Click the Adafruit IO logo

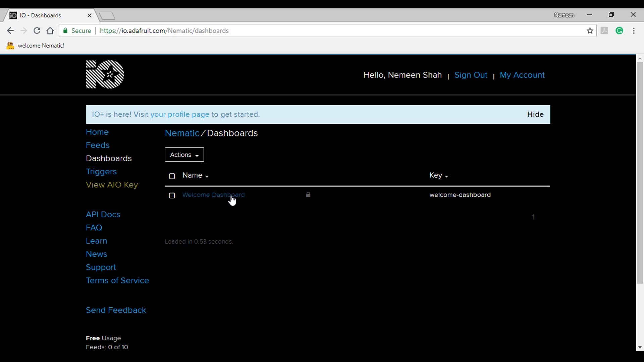[x=105, y=74]
